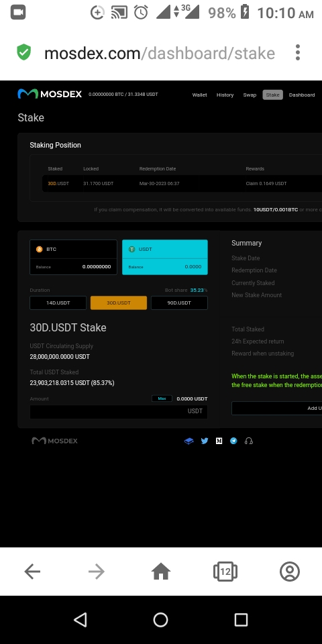Viewport: 322px width, 644px height.
Task: Open the Dashboard menu item
Action: pos(302,95)
